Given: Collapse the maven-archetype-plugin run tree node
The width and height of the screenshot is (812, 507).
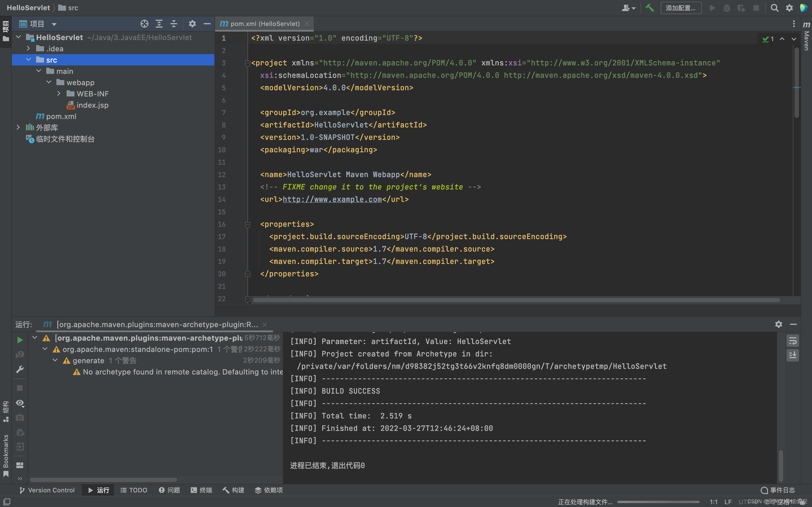Looking at the screenshot, I should [x=34, y=338].
